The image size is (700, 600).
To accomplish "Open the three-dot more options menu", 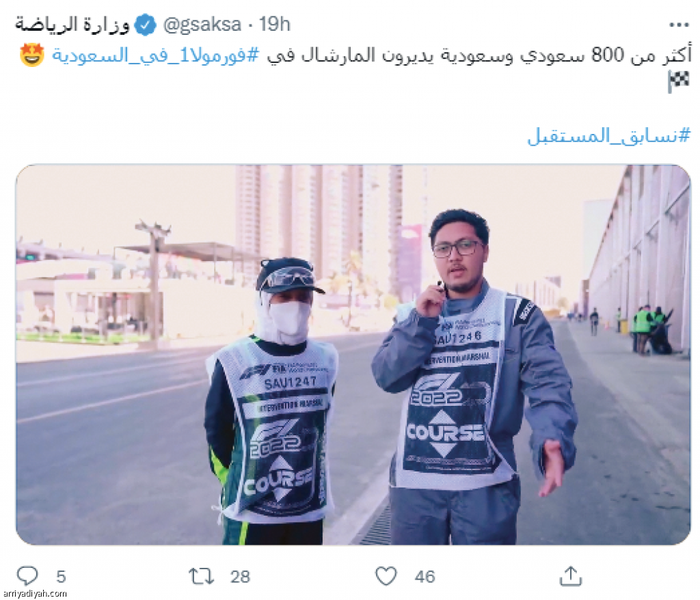I will [679, 25].
